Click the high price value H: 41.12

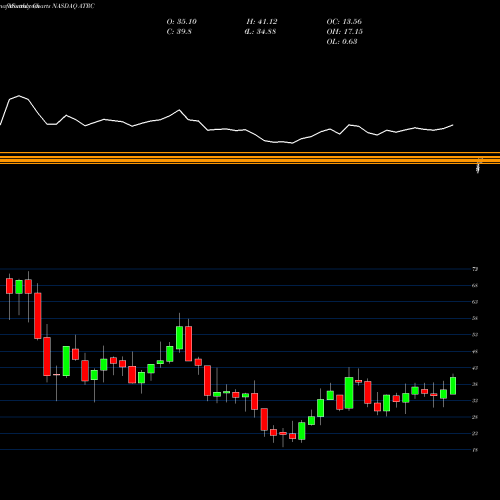[262, 22]
